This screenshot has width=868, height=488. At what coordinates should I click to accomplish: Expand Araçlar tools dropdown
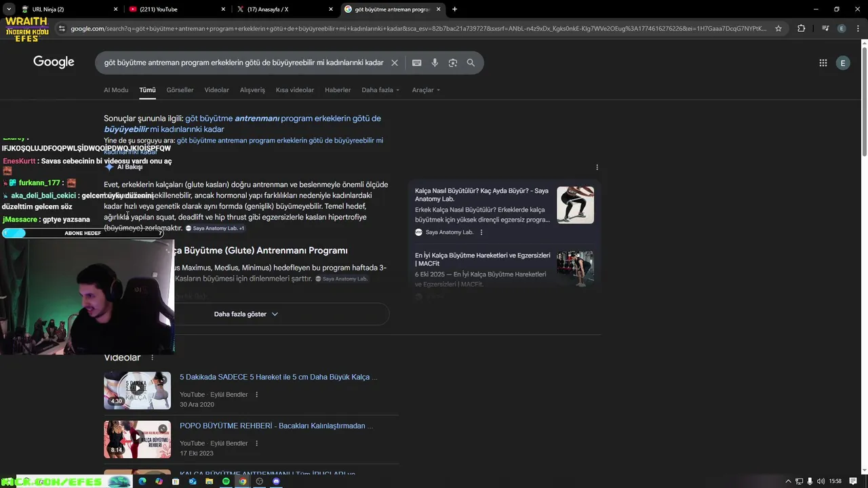pos(426,90)
